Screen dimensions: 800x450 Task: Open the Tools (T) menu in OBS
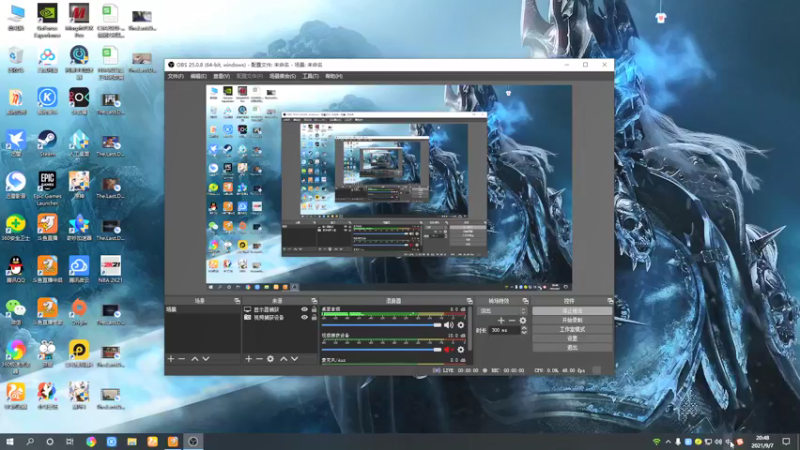[310, 76]
